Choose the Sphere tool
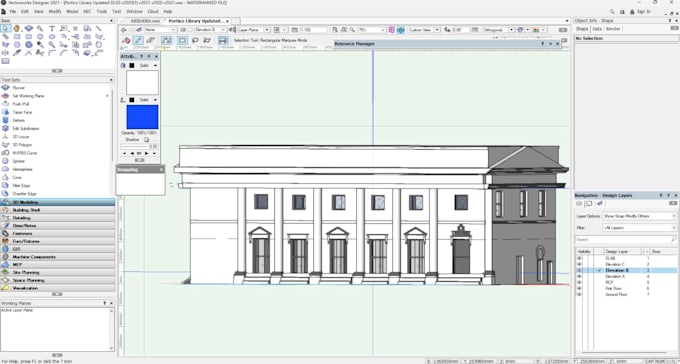This screenshot has width=680, height=364. coord(19,161)
